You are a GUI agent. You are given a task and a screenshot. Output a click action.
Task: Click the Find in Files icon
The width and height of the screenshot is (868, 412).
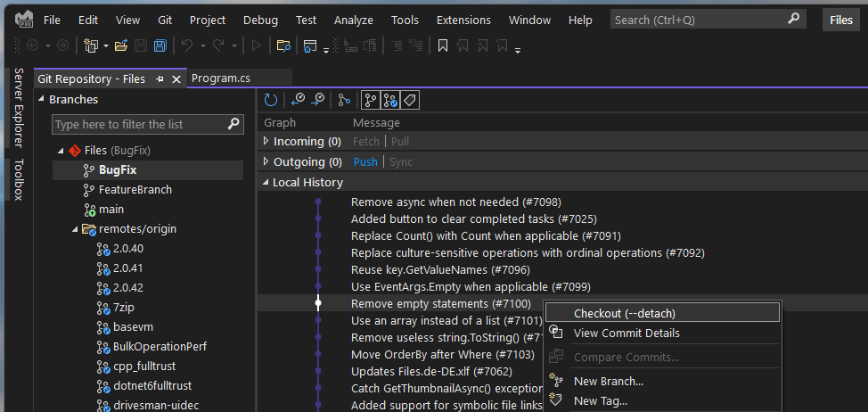click(x=283, y=46)
